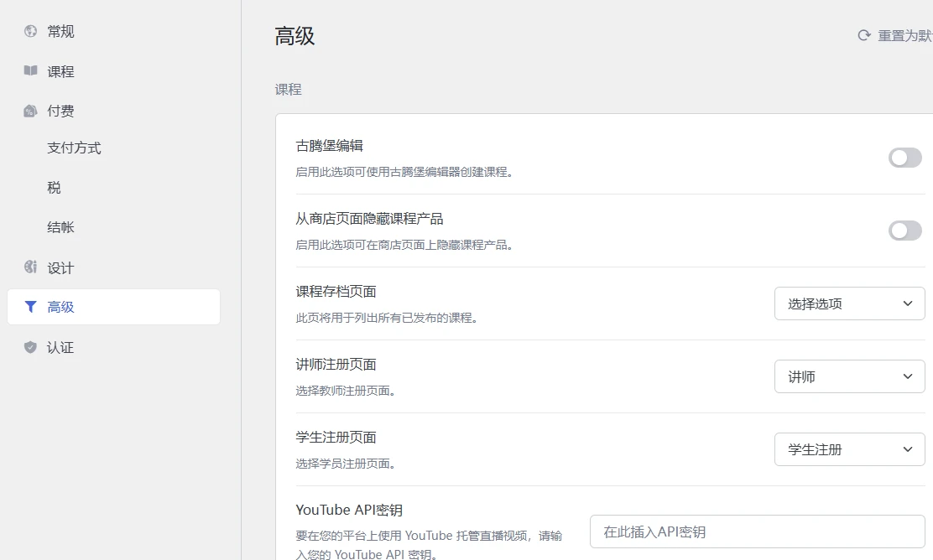Open the 课程存档页面 选择选项 dropdown

pos(849,303)
